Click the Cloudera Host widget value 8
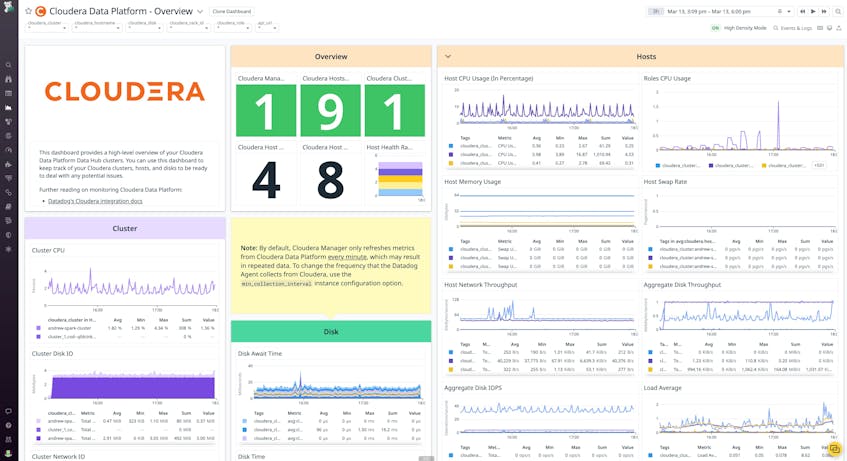The width and height of the screenshot is (847, 461). point(330,179)
